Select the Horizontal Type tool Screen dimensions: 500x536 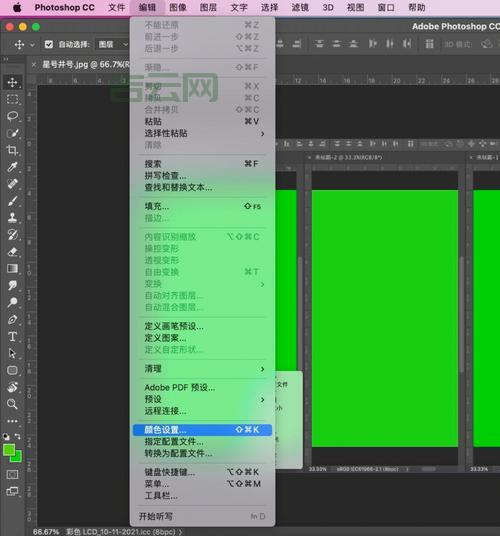pyautogui.click(x=13, y=337)
